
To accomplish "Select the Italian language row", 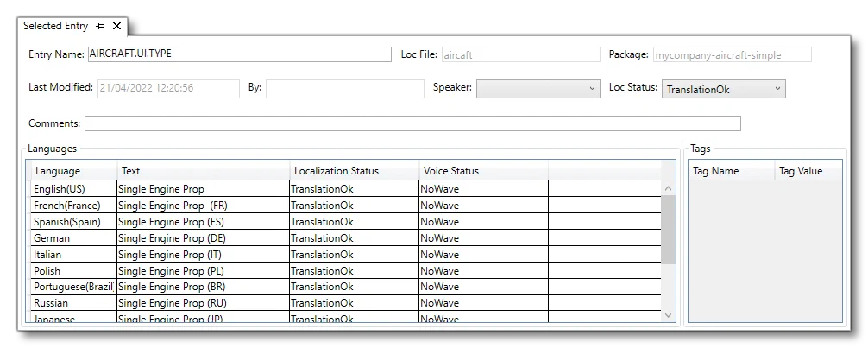I will click(346, 255).
